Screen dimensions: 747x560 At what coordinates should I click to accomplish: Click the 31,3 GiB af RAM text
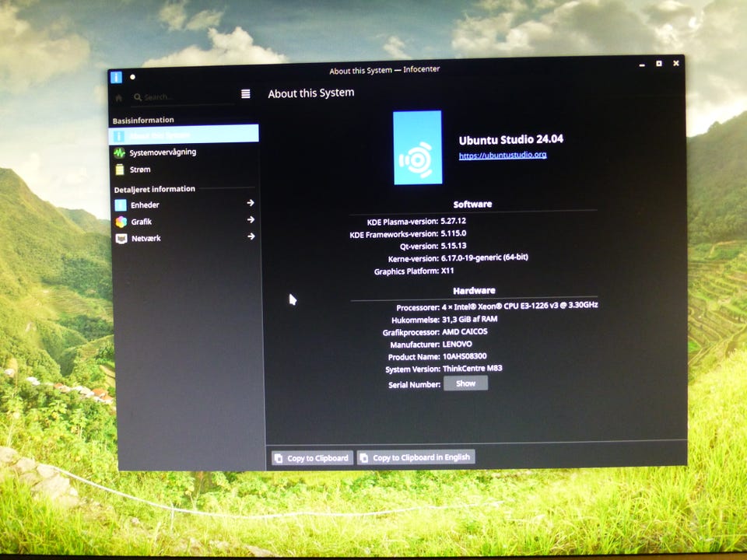[470, 319]
